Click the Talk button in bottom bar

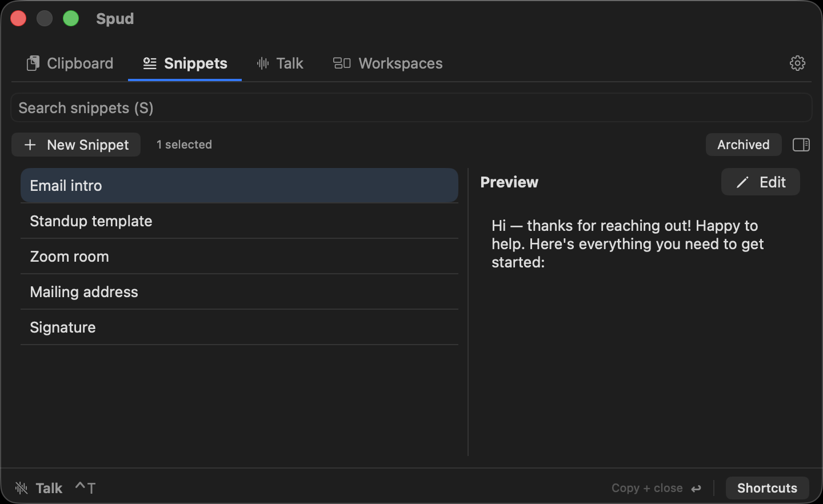pos(55,488)
